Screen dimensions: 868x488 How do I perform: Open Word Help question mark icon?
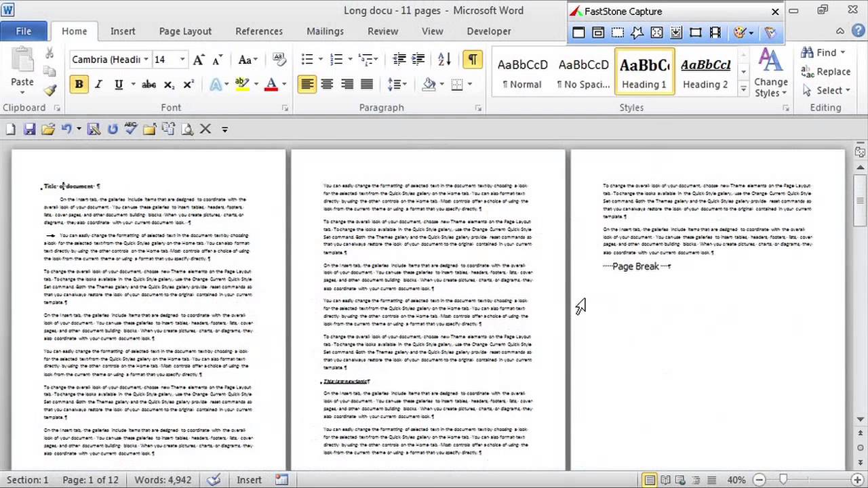[x=856, y=31]
